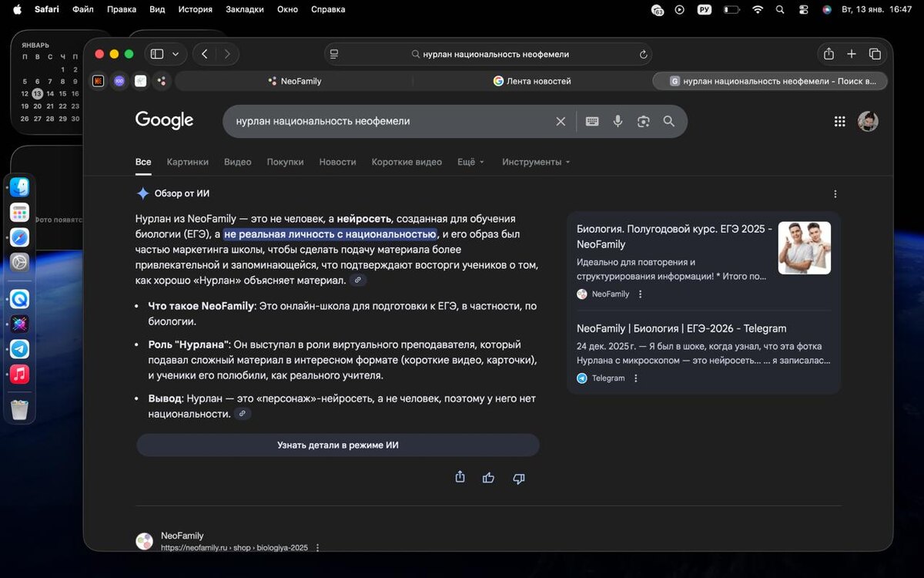The image size is (924, 578).
Task: Click the Safari address bar field
Action: click(x=488, y=54)
